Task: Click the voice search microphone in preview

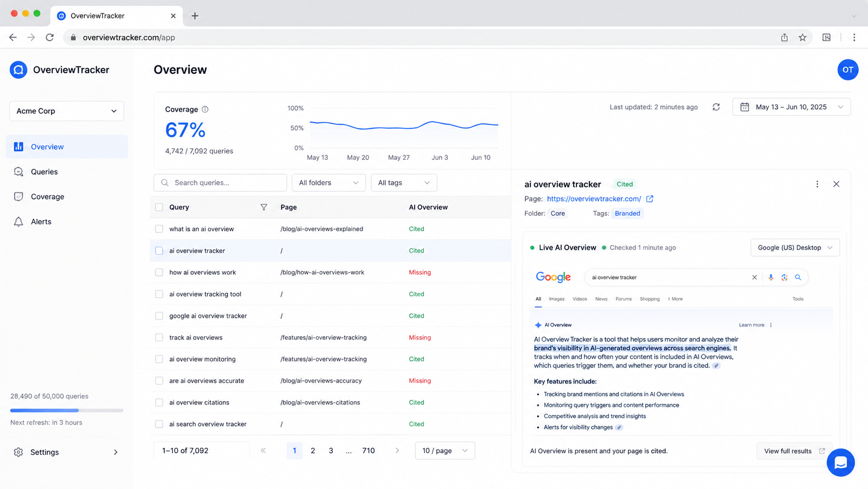Action: 771,277
